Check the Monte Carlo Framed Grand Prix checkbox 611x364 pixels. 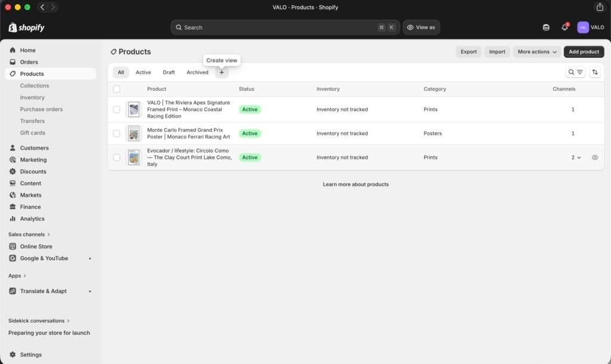pos(116,134)
